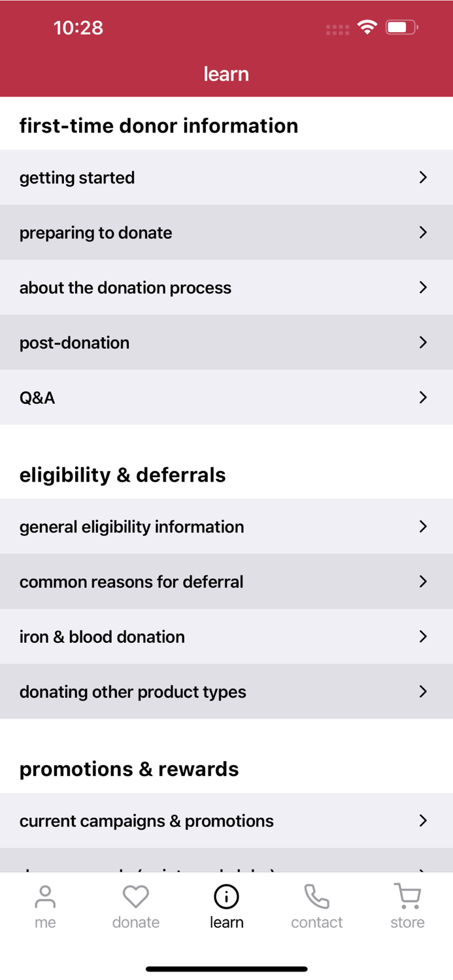Image resolution: width=453 pixels, height=980 pixels.
Task: Tap the info-circle learn icon
Action: pos(226,897)
